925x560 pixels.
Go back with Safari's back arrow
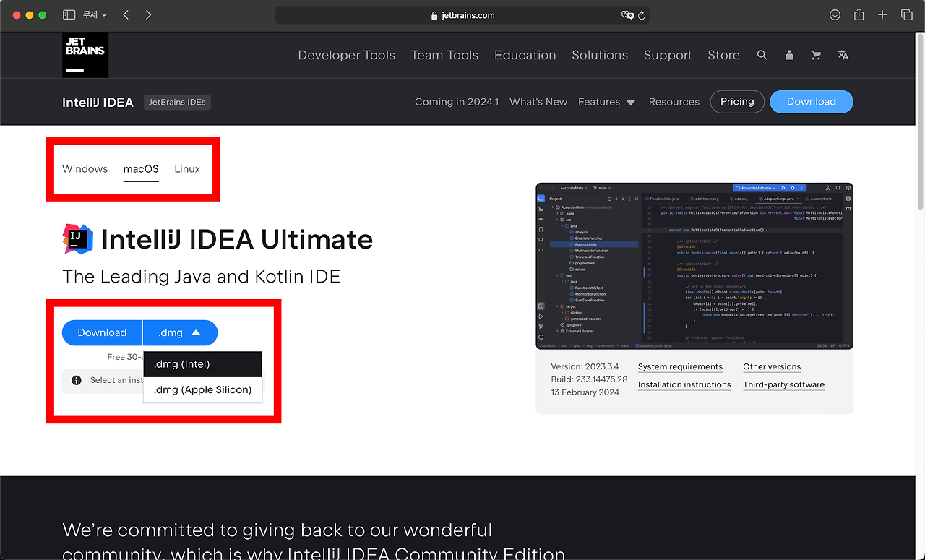[126, 14]
